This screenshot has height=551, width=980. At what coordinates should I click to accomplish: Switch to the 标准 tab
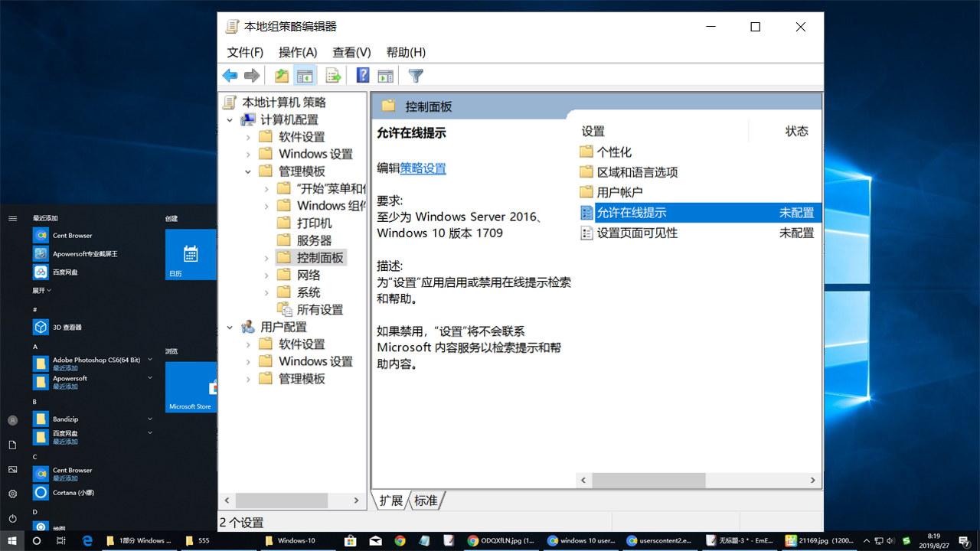(x=426, y=500)
